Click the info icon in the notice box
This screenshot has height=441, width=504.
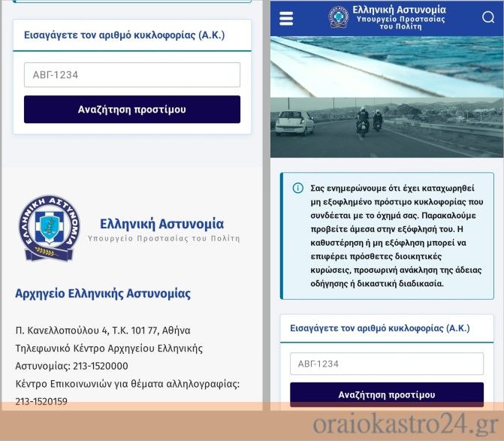pos(298,188)
